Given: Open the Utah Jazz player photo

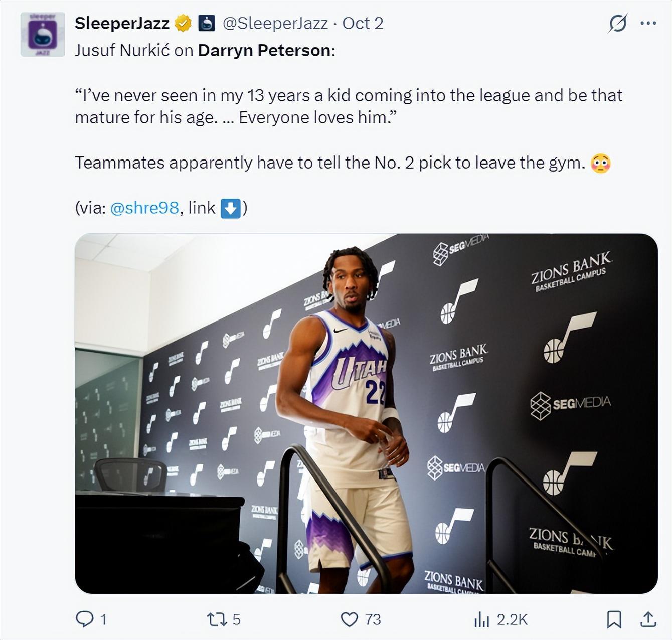Looking at the screenshot, I should coord(366,413).
